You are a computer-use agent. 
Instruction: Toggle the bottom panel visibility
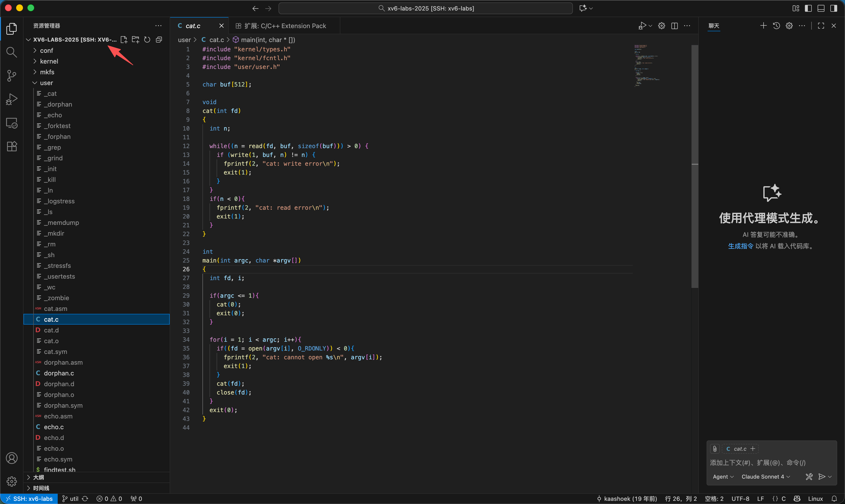click(x=821, y=8)
